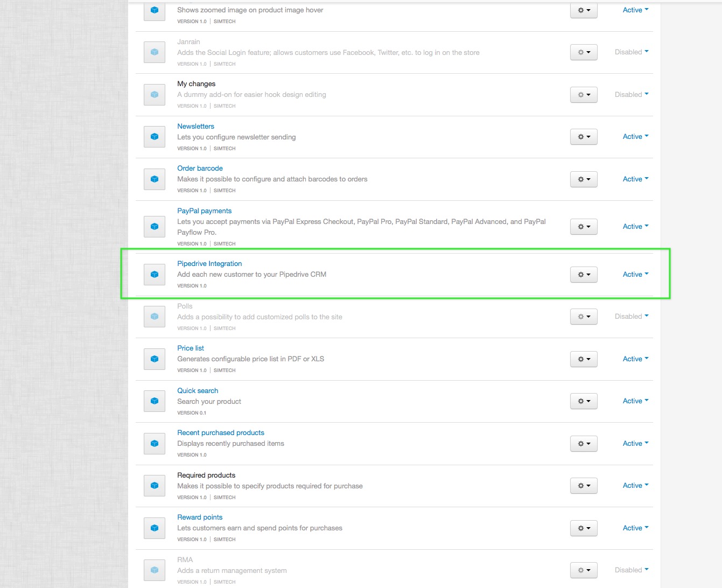Open gear menu for My changes add-on
Viewport: 722px width, 588px height.
point(584,94)
